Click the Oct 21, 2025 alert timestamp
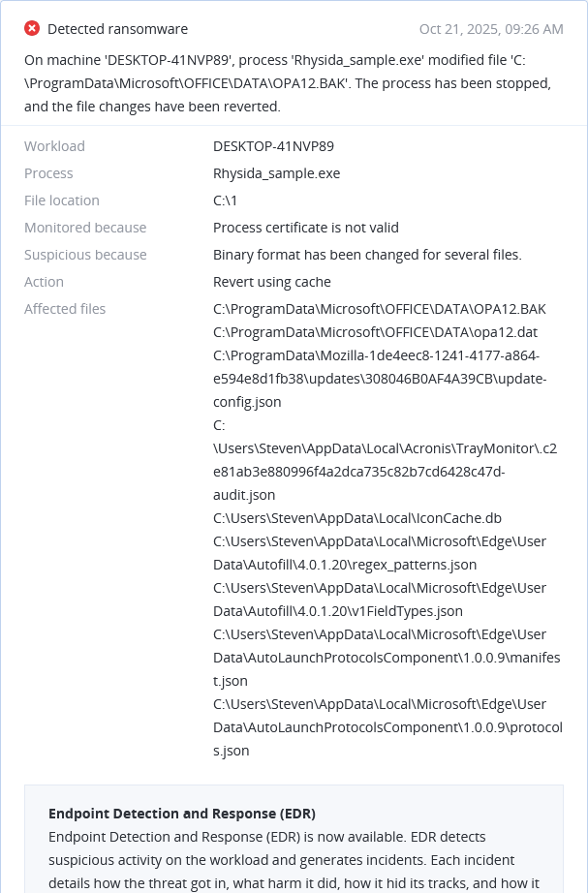Image resolution: width=588 pixels, height=893 pixels. click(x=491, y=29)
